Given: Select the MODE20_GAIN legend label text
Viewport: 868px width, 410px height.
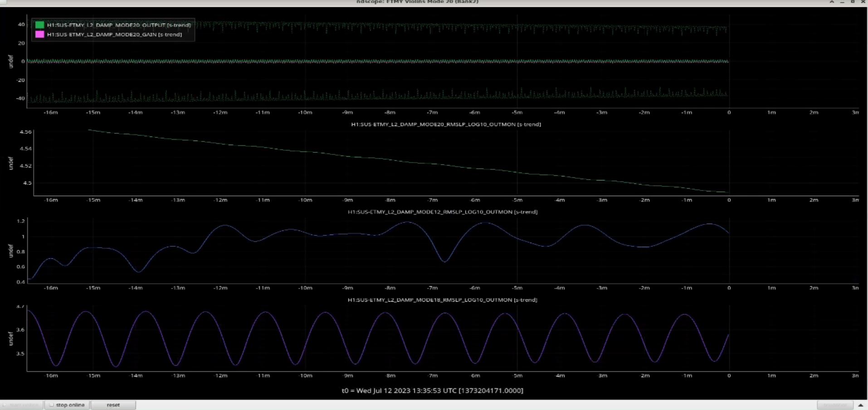Looking at the screenshot, I should click(x=114, y=34).
